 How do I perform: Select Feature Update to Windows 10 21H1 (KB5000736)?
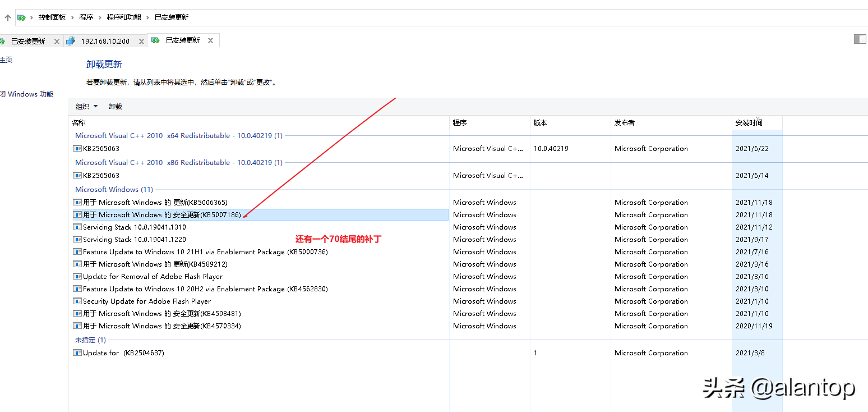point(261,252)
